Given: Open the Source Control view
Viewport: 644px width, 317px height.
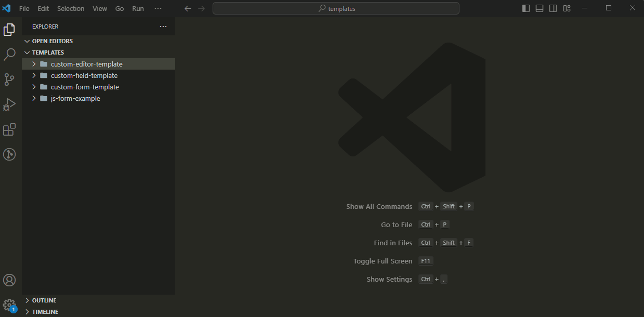Looking at the screenshot, I should point(9,79).
